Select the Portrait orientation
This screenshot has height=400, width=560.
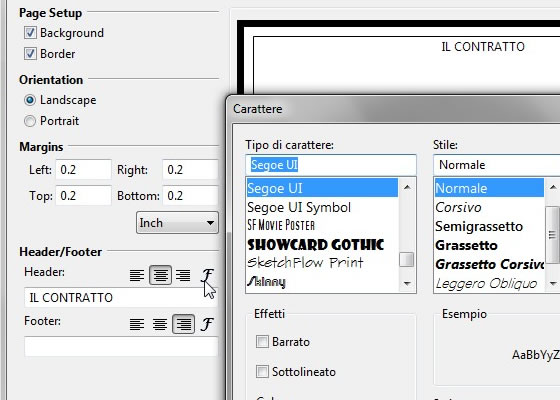click(x=30, y=121)
